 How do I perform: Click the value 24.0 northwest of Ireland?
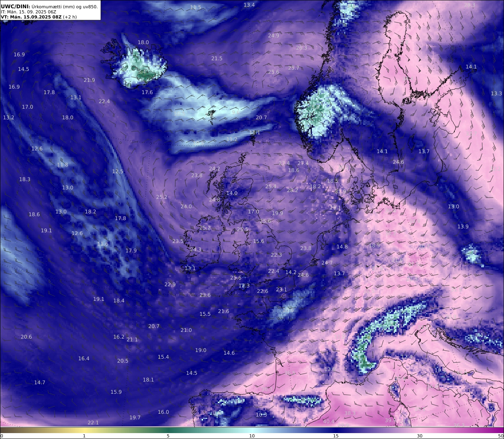186,206
